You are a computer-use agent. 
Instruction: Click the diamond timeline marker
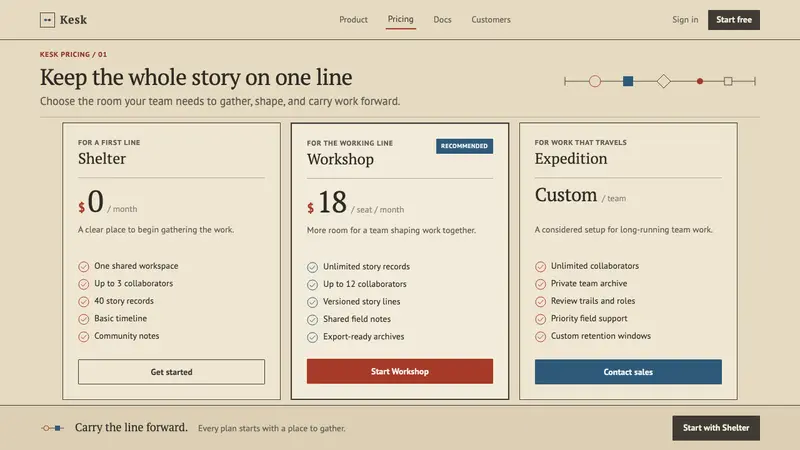(x=663, y=81)
